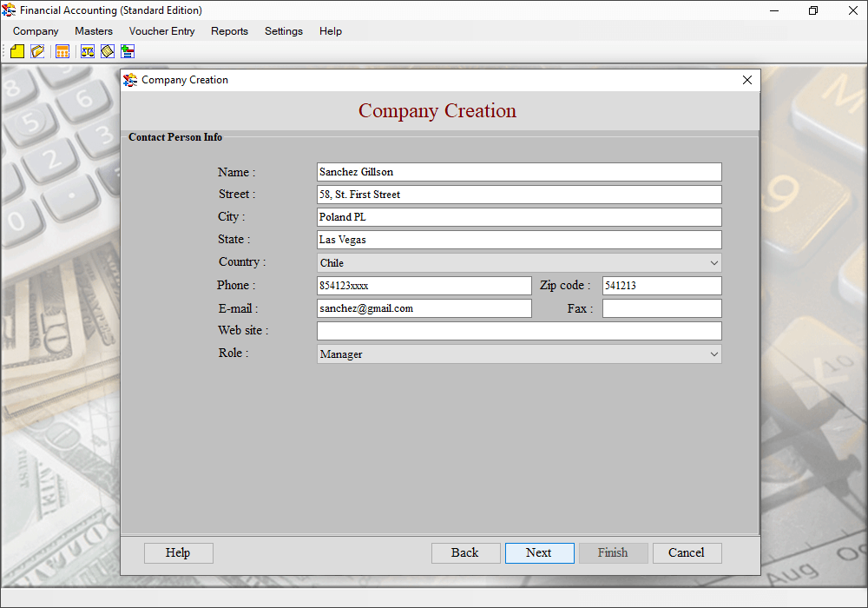Screen dimensions: 868x608
Task: Click the Financial Accounting app icon in title bar
Action: click(9, 10)
